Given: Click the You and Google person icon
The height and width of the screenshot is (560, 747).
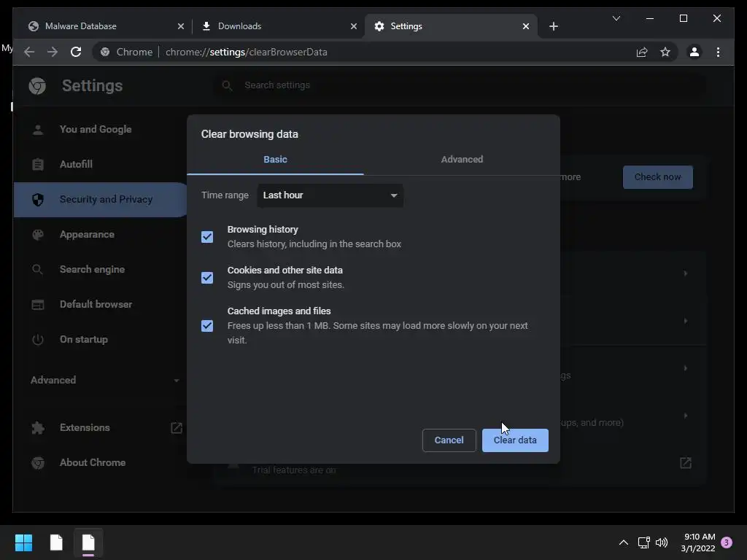Looking at the screenshot, I should click(38, 130).
